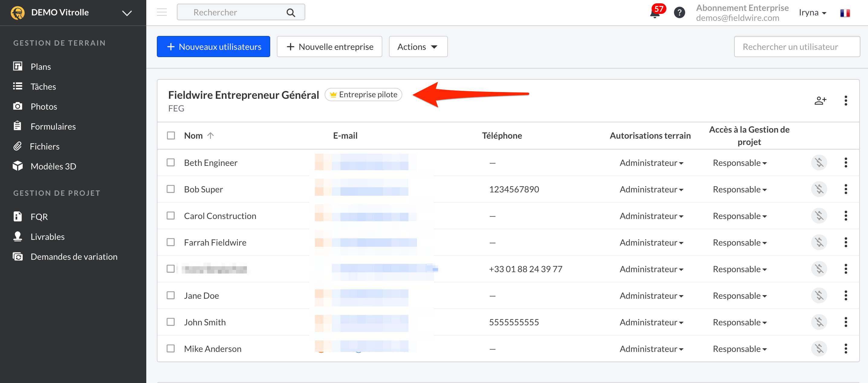Add user to Fieldwire Entrepreneur Général icon
This screenshot has height=383, width=868.
pyautogui.click(x=820, y=100)
